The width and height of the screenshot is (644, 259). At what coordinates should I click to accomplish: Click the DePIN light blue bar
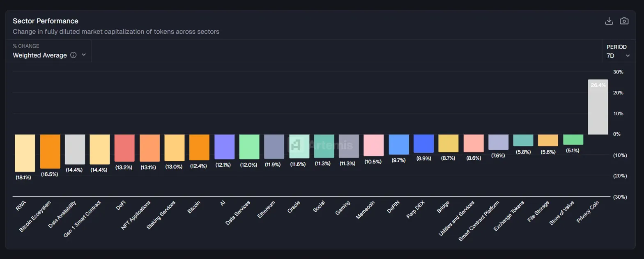point(398,144)
